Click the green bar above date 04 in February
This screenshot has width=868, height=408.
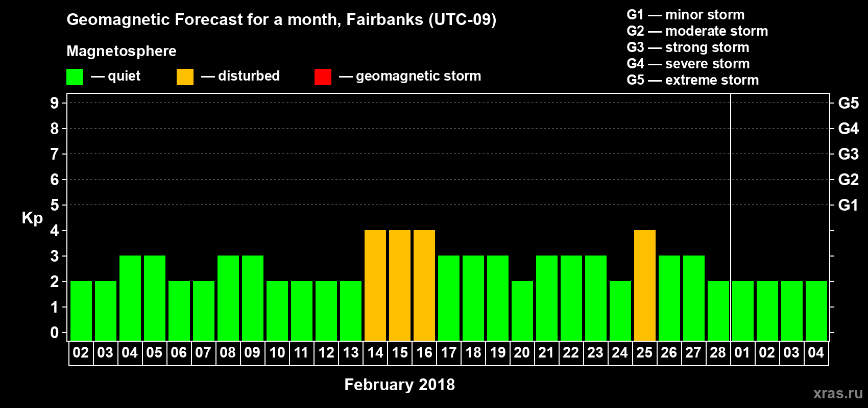(130, 298)
